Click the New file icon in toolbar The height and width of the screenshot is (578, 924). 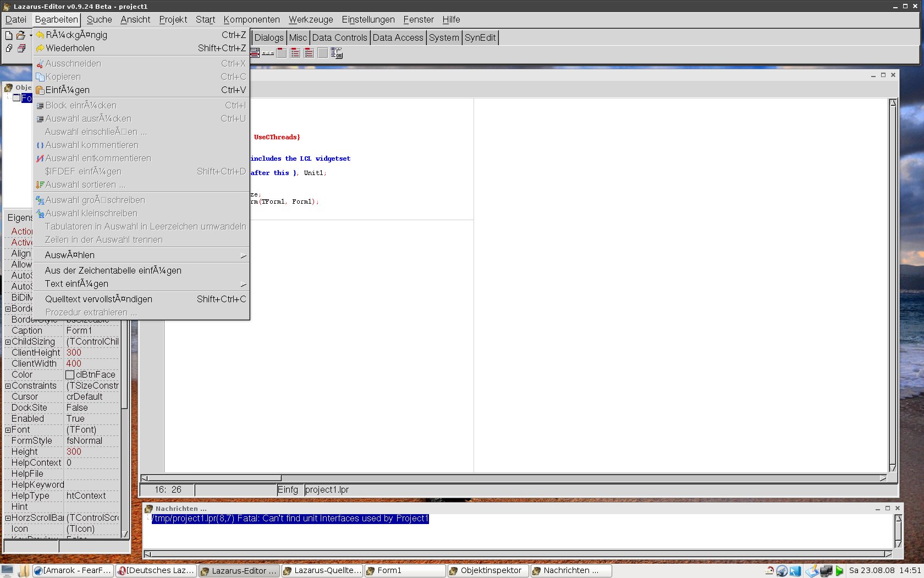point(9,35)
